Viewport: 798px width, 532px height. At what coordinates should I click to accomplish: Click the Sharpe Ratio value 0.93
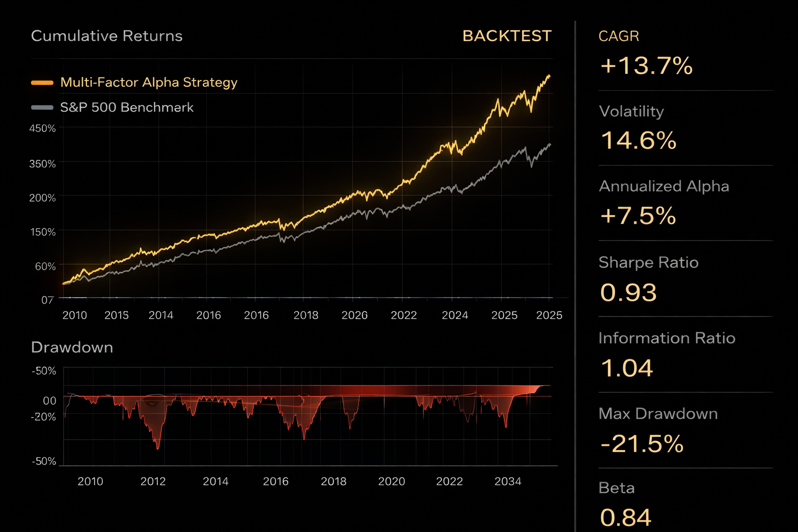[x=628, y=292]
